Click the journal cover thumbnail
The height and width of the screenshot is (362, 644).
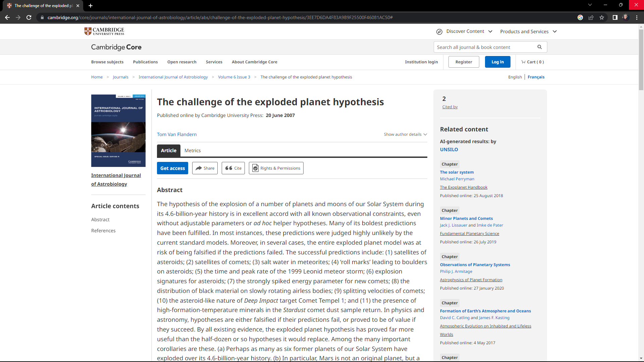pyautogui.click(x=118, y=131)
